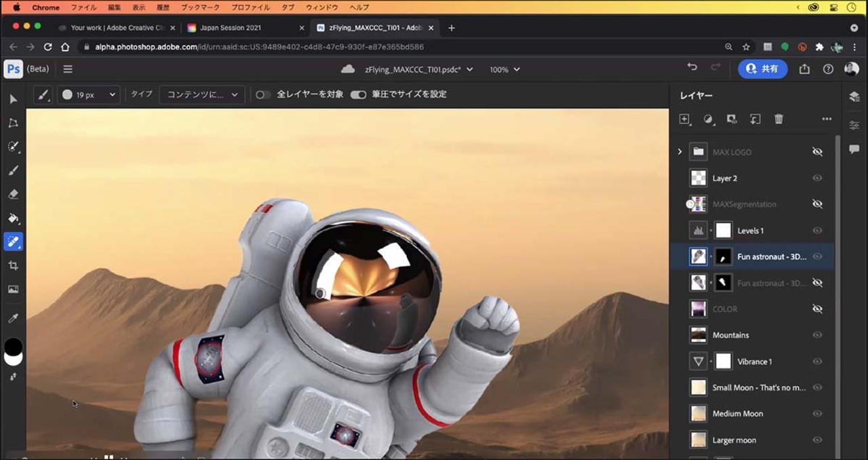Click the undo arrow in header
The width and height of the screenshot is (868, 460).
coord(692,68)
